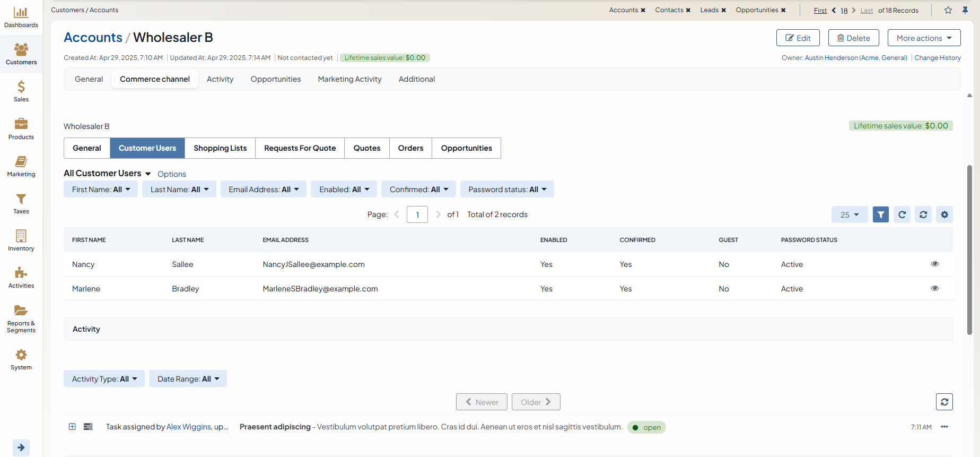Open grid settings gear icon
This screenshot has width=980, height=457.
pos(944,214)
